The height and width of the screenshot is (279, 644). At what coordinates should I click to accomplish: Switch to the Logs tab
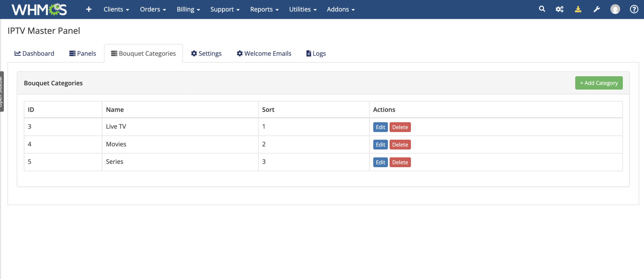316,53
